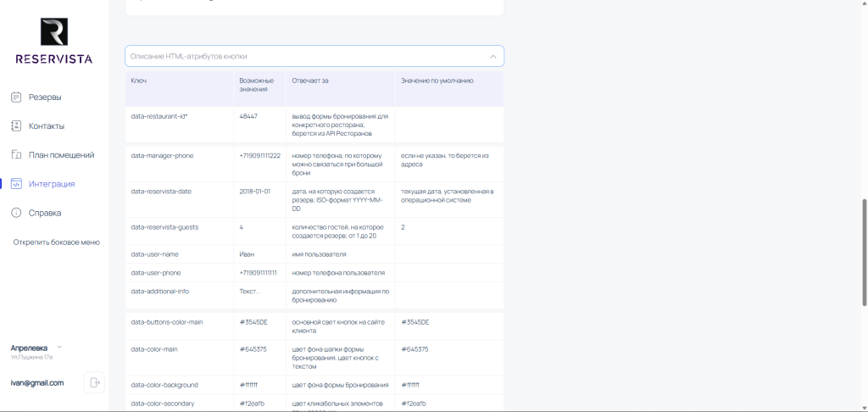Click the floor plan icon beside План помещений
The image size is (868, 412).
[x=16, y=154]
